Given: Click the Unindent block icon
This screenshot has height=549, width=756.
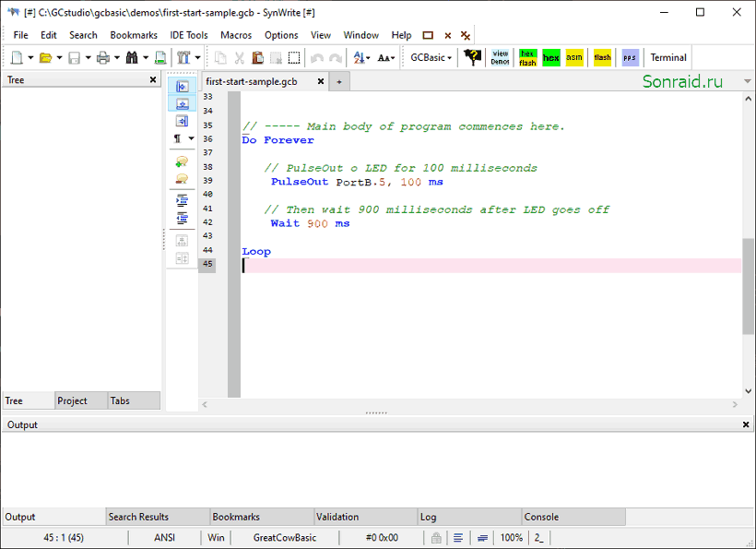Looking at the screenshot, I should (182, 218).
